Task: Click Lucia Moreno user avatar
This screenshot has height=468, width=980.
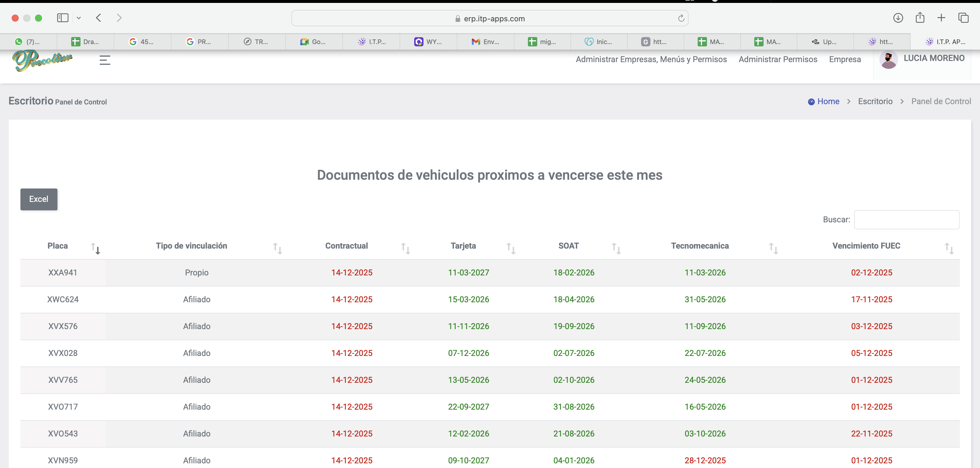Action: pyautogui.click(x=889, y=60)
